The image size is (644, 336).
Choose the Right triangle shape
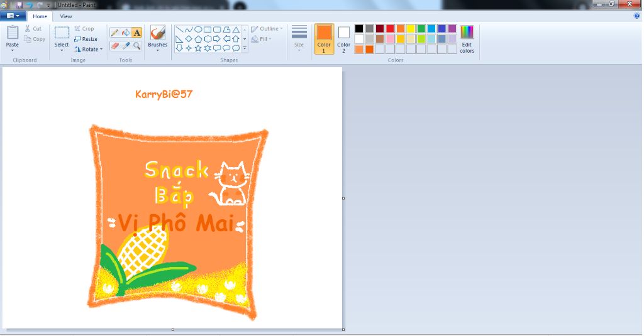tap(179, 39)
